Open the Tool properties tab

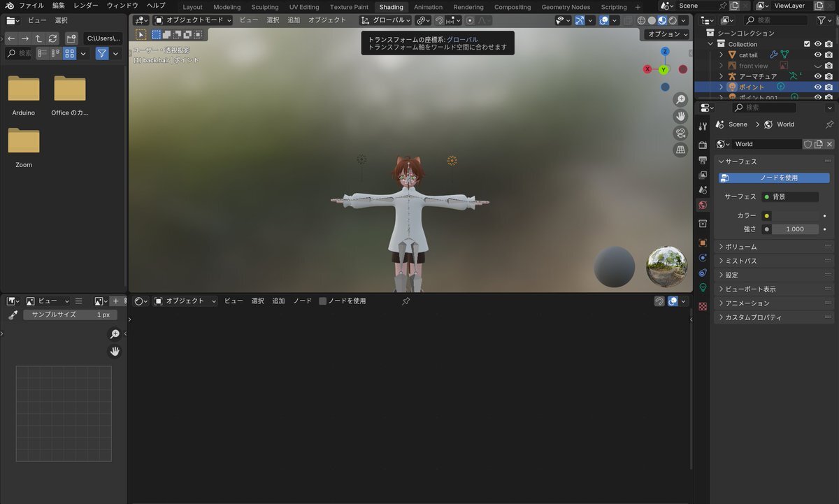(703, 126)
